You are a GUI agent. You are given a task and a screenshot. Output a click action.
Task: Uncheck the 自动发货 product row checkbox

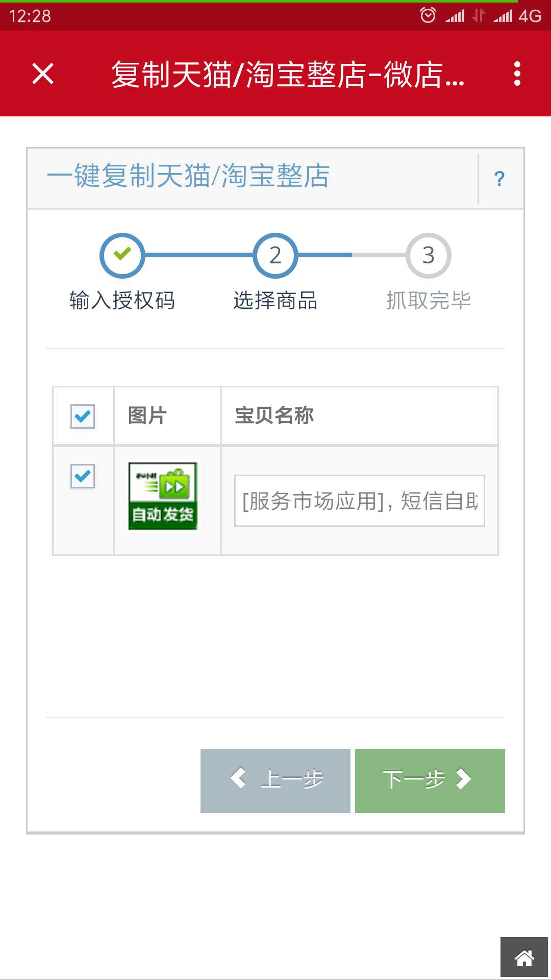pos(83,476)
